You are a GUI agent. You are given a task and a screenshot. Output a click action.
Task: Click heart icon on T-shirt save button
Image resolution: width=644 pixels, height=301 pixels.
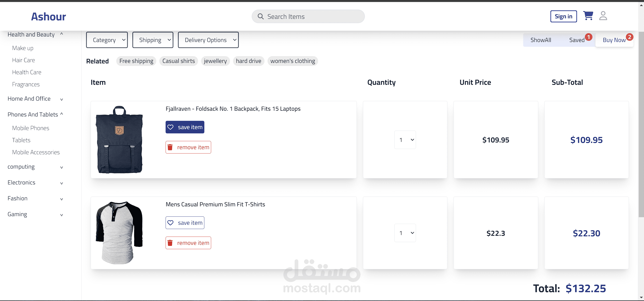tap(170, 223)
